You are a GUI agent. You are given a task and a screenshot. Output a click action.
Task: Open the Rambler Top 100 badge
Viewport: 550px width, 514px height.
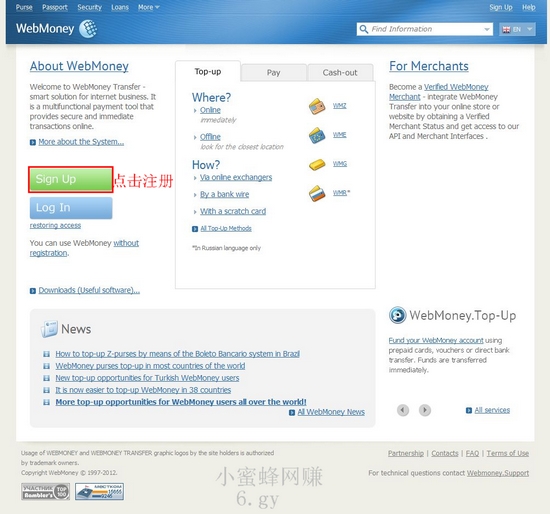coord(45,492)
